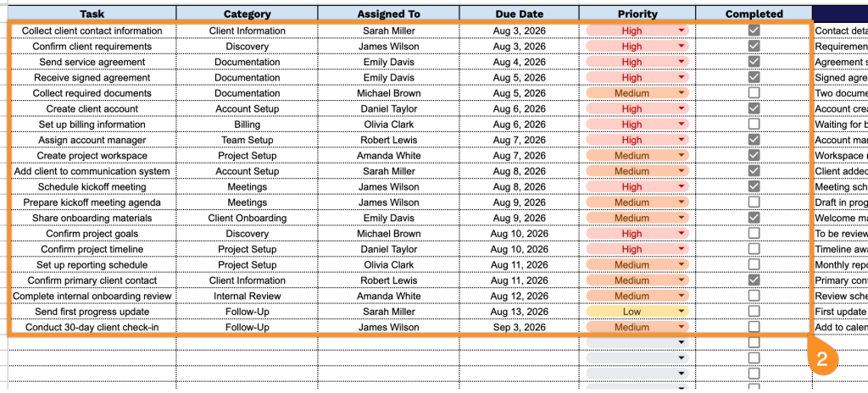This screenshot has height=393, width=868.
Task: Check Completed box for Collect required documents
Action: pos(754,92)
